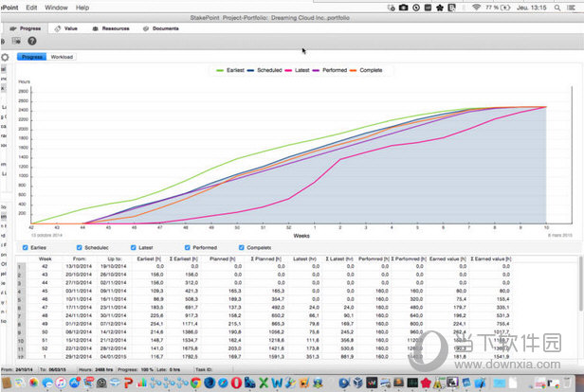
Task: Open iTunes from the Dock
Action: pyautogui.click(x=61, y=383)
